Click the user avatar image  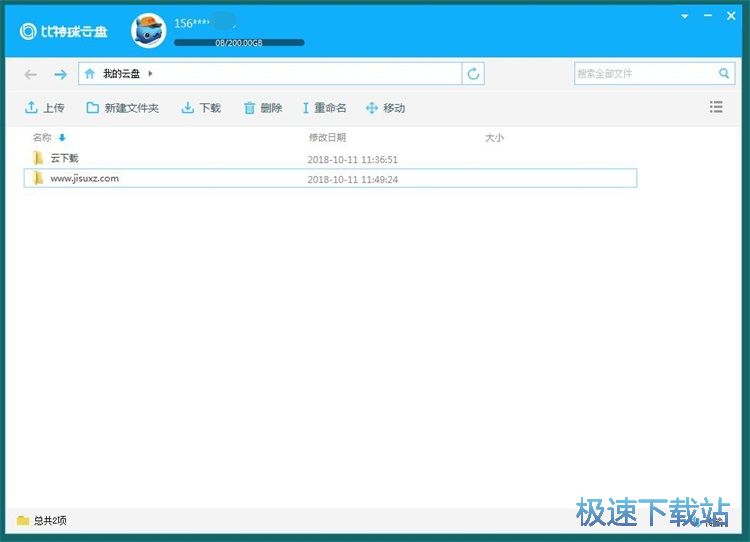[x=149, y=31]
